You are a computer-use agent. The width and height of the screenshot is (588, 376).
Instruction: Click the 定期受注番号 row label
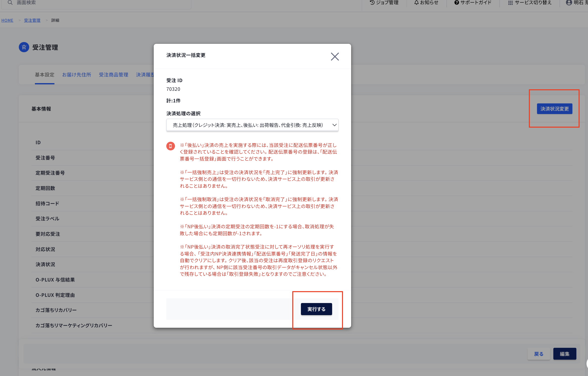(x=50, y=173)
